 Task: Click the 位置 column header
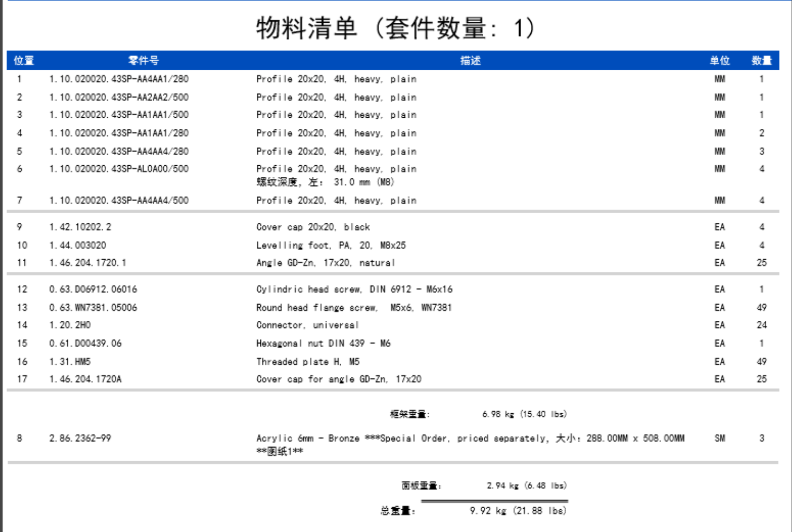tap(23, 61)
